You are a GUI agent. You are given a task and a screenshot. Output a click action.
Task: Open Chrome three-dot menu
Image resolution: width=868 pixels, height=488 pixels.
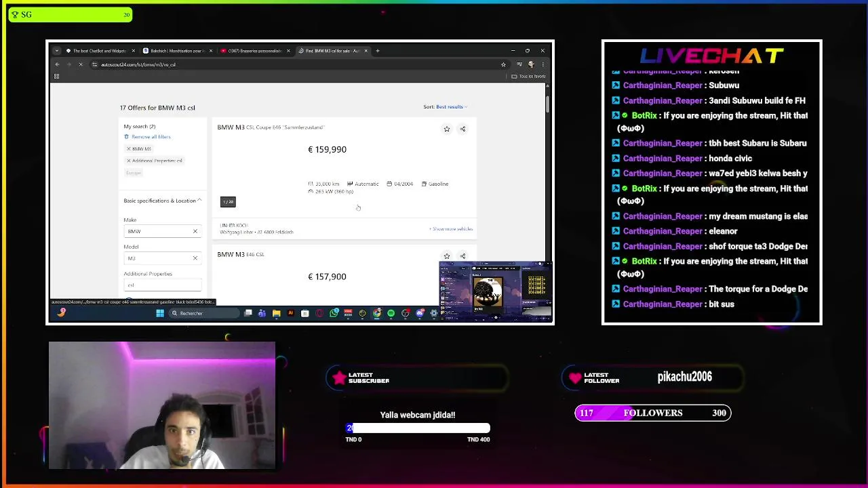click(542, 64)
